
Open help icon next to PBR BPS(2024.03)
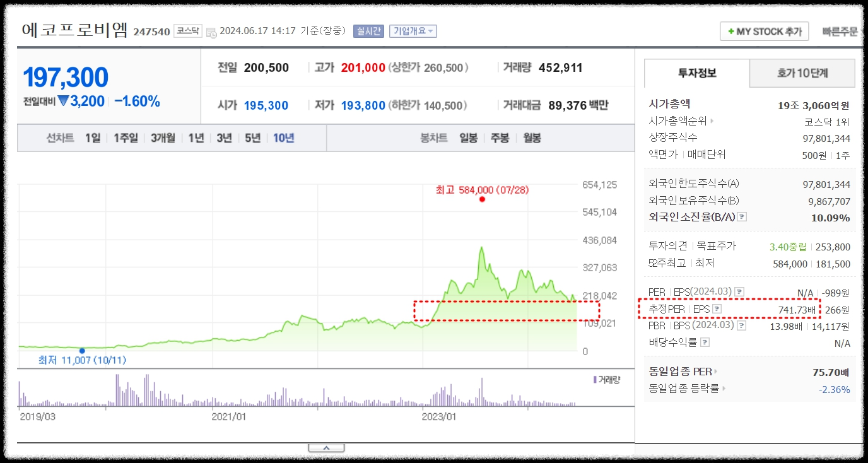[741, 326]
